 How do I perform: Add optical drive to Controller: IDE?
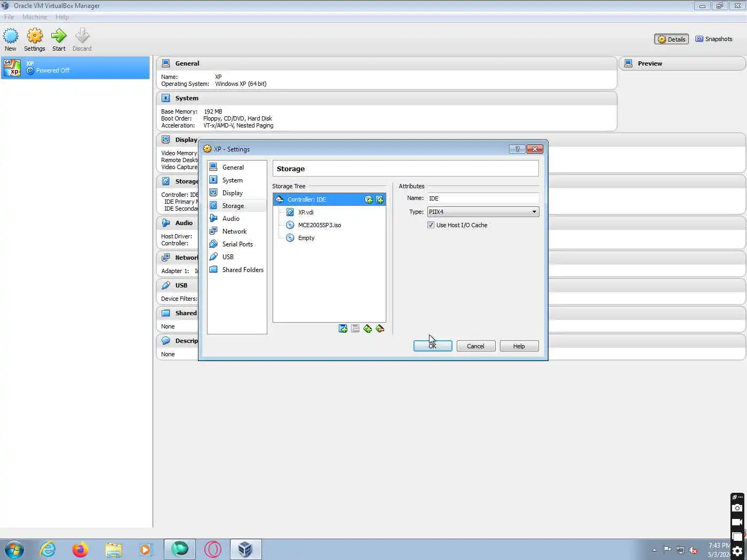pos(369,199)
